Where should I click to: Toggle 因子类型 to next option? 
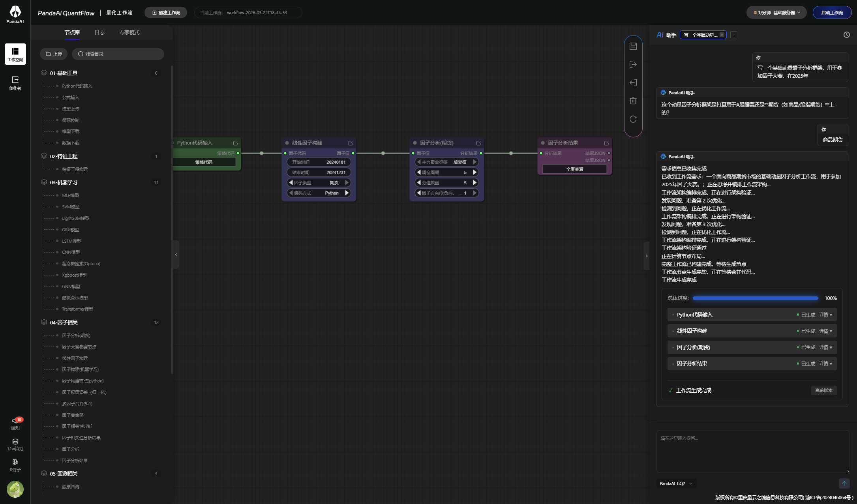pyautogui.click(x=347, y=182)
